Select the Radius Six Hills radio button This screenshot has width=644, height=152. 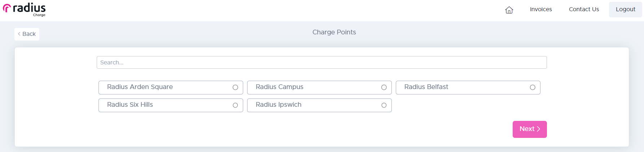(x=235, y=105)
